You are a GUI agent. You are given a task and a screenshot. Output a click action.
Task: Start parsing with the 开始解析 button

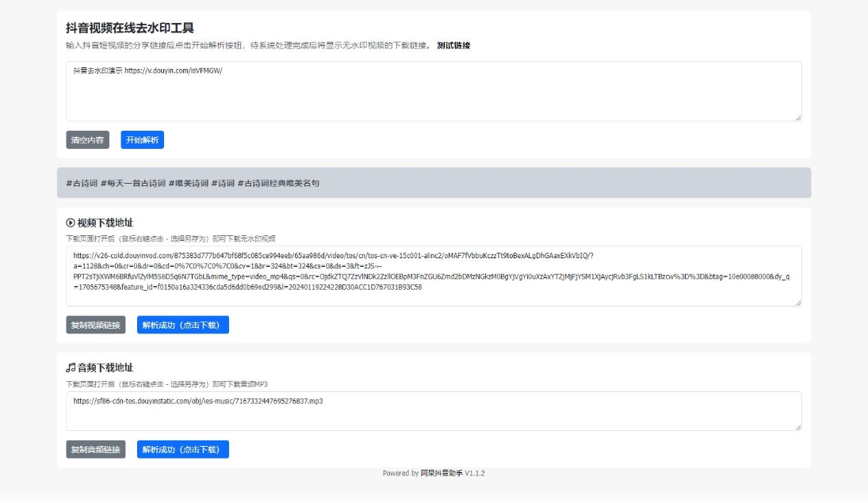142,140
